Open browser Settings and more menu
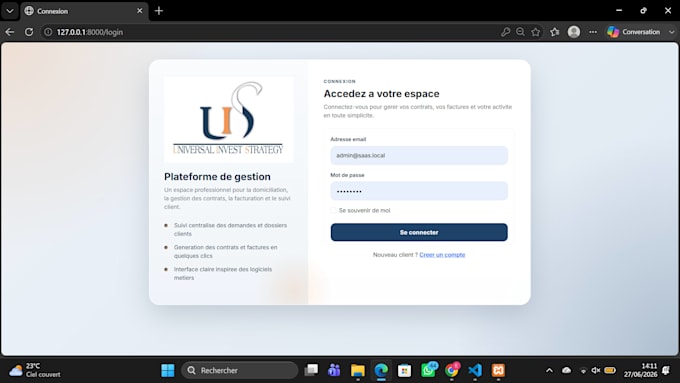 [593, 32]
